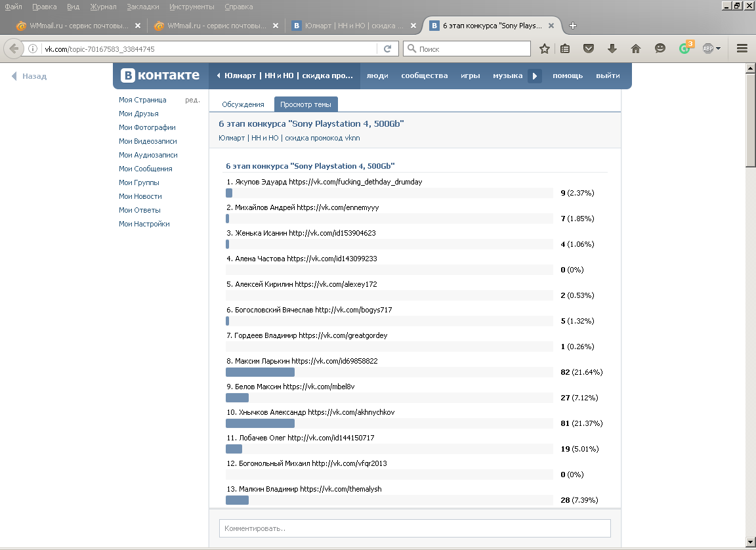Open Мои Ответы
The image size is (756, 550).
(140, 210)
